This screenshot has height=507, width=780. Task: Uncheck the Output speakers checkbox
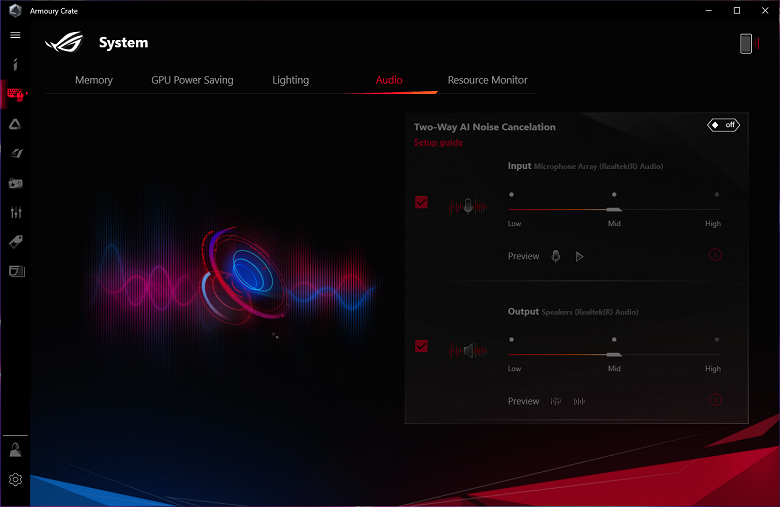point(421,346)
